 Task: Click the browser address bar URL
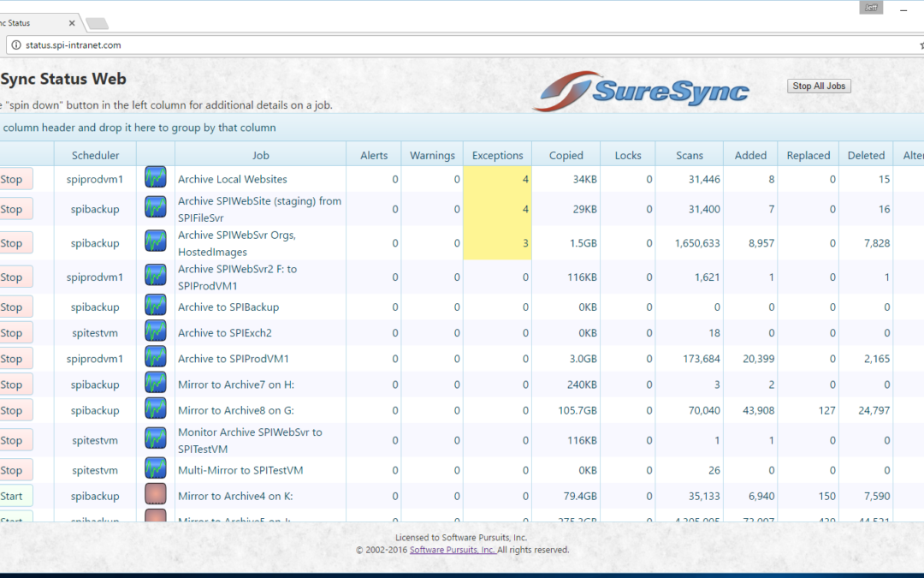point(73,45)
